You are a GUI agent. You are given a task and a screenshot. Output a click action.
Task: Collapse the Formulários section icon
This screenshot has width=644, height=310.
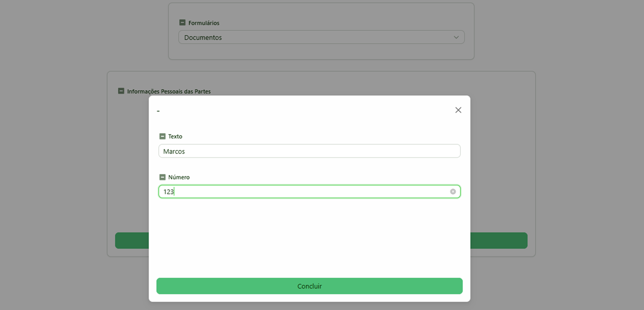pos(182,23)
